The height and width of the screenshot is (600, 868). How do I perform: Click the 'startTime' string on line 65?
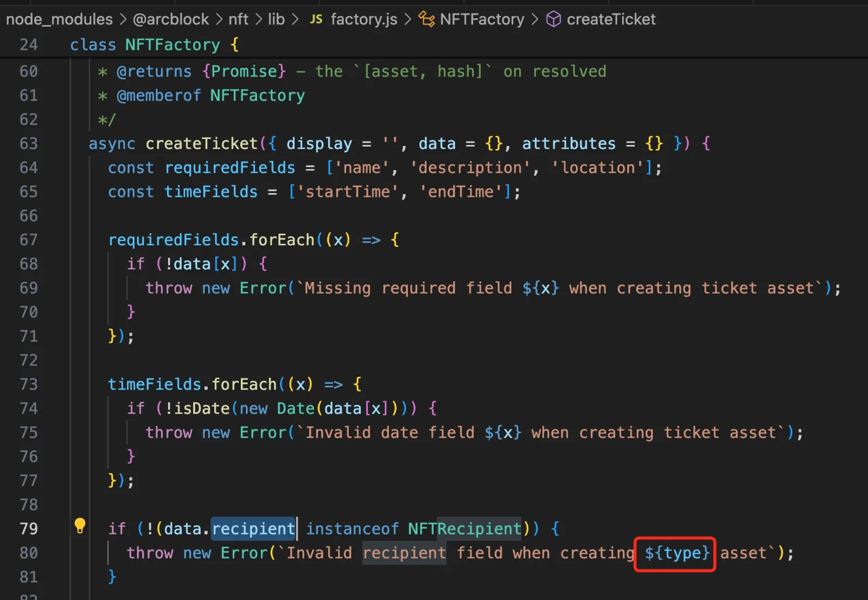coord(348,192)
